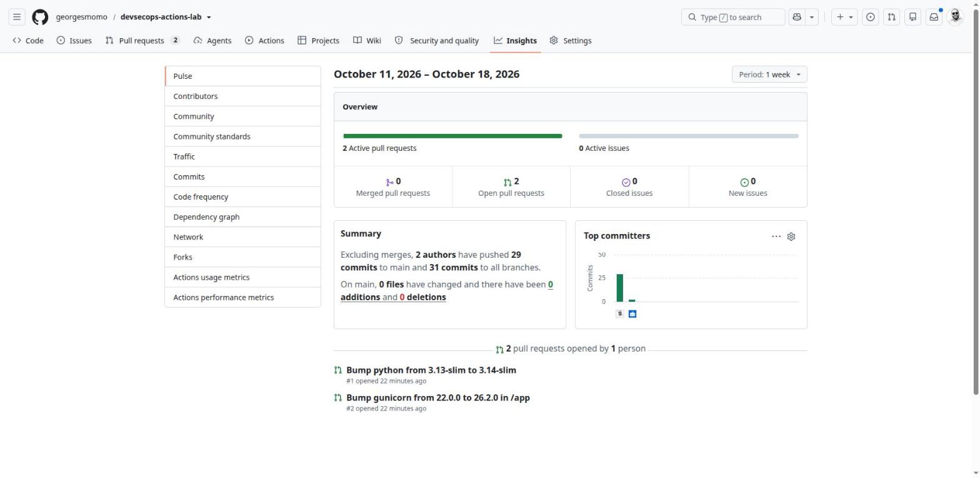Click '#1 opened 22 minutes ago' text
Viewport: 980px width, 478px height.
386,381
